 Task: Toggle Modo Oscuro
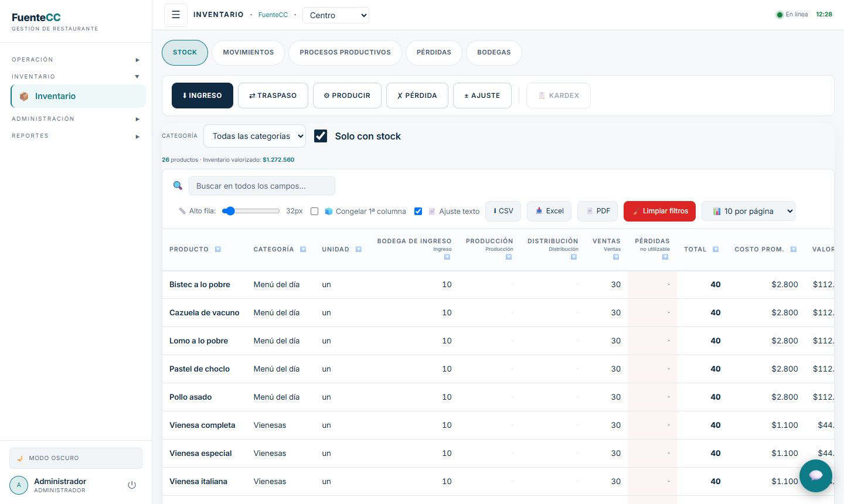(76, 458)
